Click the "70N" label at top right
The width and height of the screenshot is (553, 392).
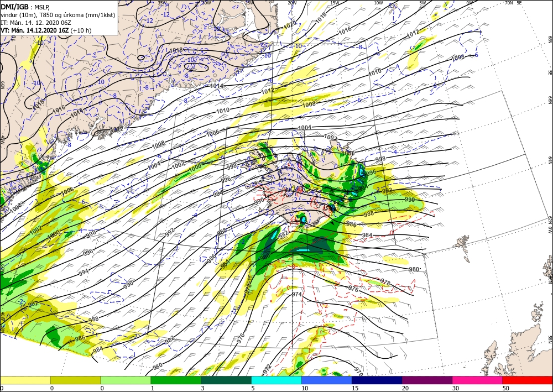509,2
